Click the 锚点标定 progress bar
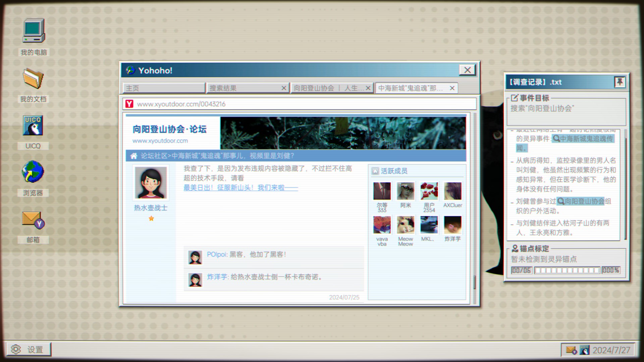Viewport: 644px width, 362px height. pyautogui.click(x=567, y=270)
